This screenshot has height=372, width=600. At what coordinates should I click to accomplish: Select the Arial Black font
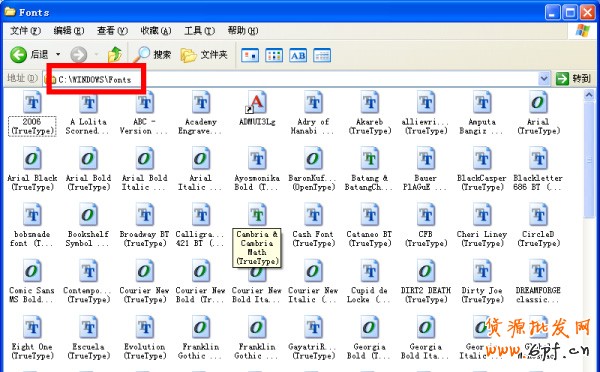[32, 170]
